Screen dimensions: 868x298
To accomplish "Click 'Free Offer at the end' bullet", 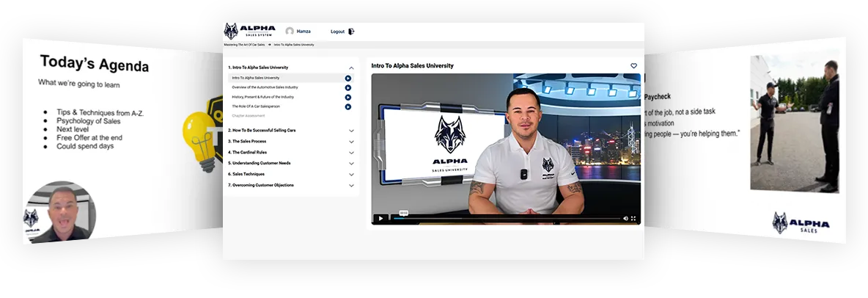I will point(89,137).
